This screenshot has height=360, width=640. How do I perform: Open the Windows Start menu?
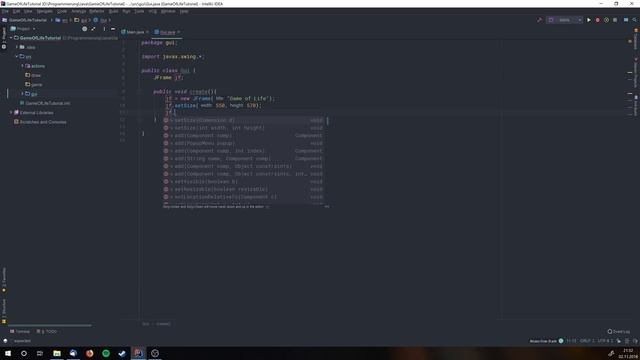click(x=8, y=353)
